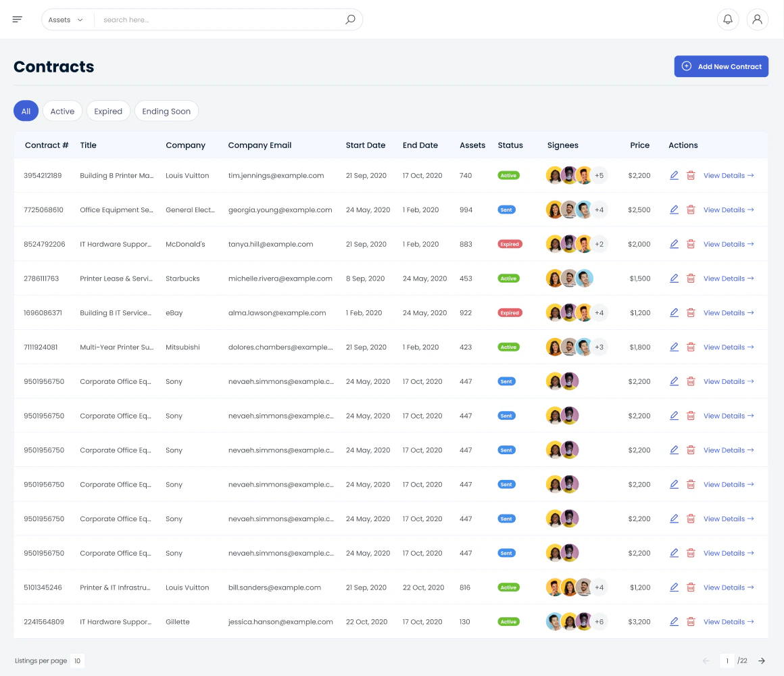Screen dimensions: 784x676
Task: Click Sent status badge for General Electric
Action: 506,210
